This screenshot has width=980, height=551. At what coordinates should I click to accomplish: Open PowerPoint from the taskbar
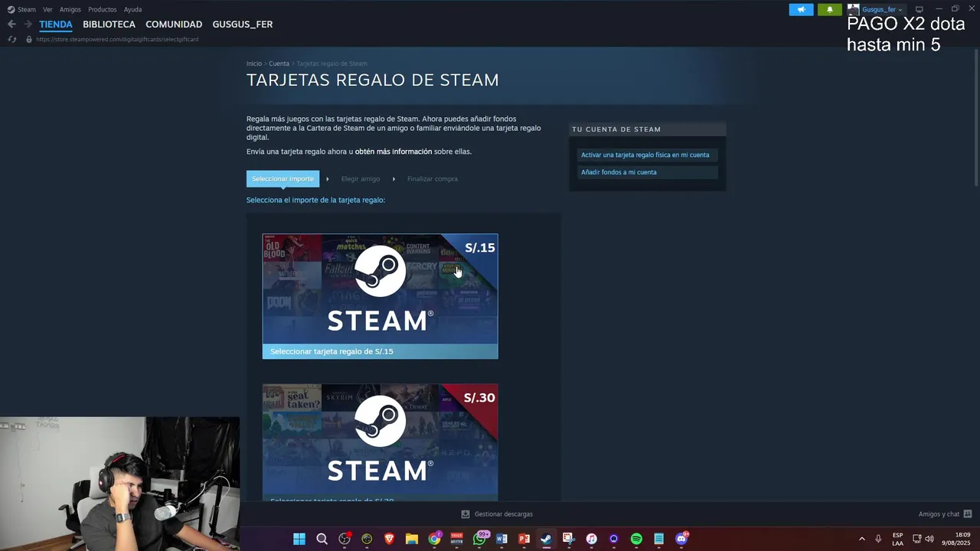coord(524,539)
